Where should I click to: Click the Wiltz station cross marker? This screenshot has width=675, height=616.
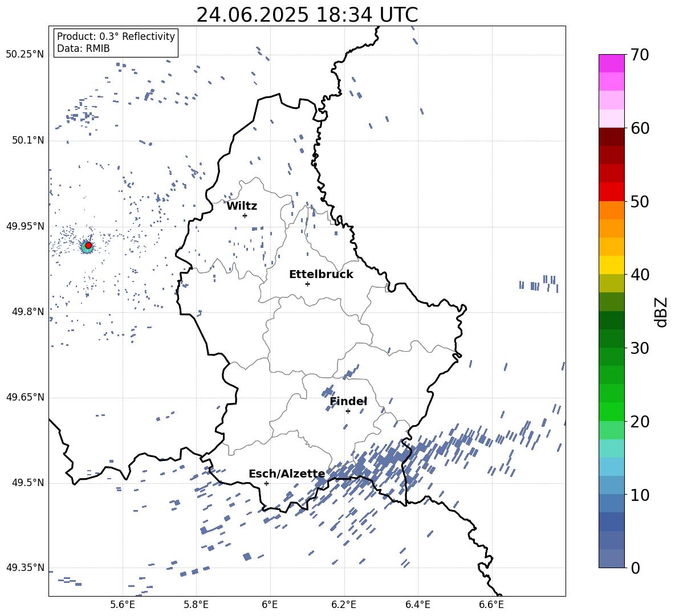[x=245, y=215]
